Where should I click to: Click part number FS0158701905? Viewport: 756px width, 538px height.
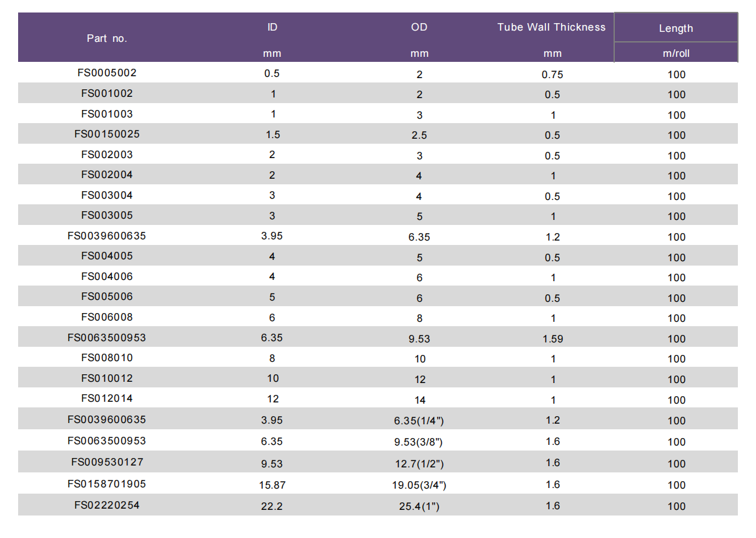(x=107, y=484)
